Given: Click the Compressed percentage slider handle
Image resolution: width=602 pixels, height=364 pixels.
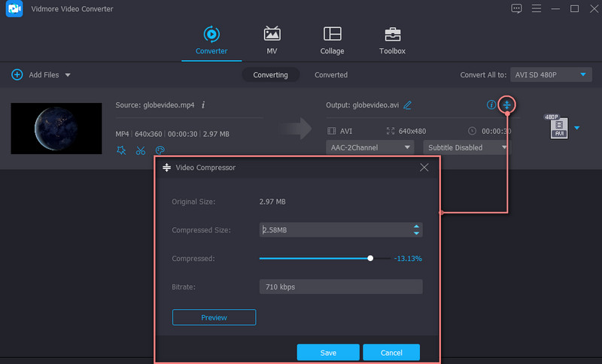Looking at the screenshot, I should tap(370, 258).
